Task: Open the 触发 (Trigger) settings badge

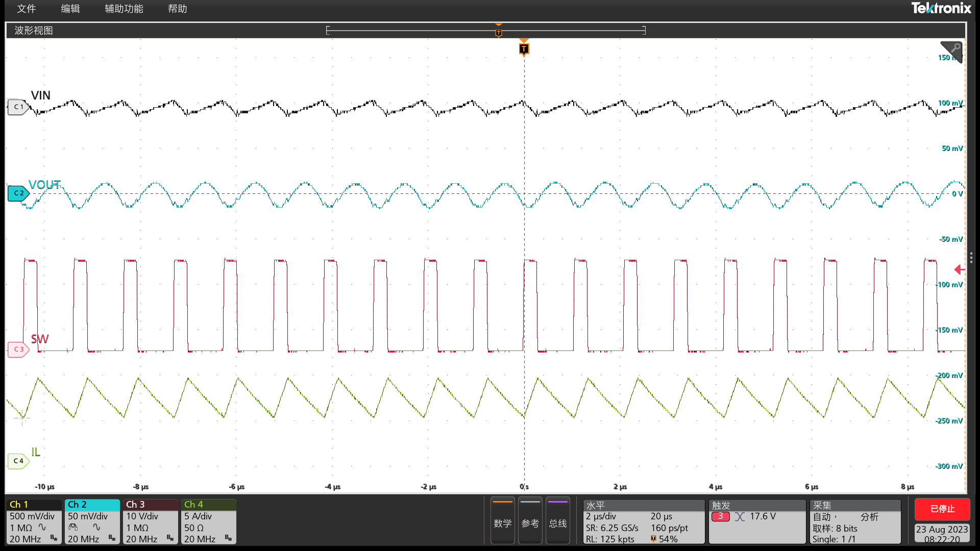Action: click(756, 521)
